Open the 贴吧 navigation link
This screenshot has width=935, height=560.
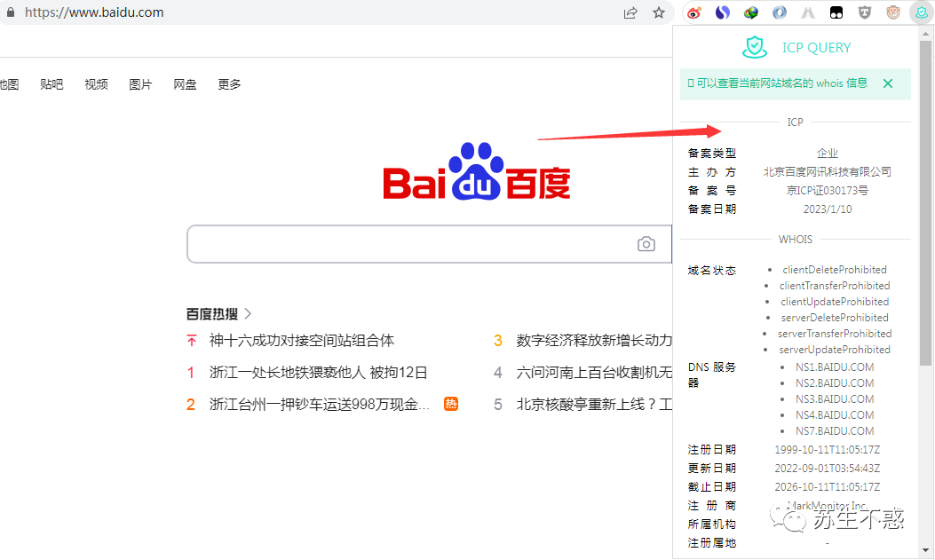(52, 84)
